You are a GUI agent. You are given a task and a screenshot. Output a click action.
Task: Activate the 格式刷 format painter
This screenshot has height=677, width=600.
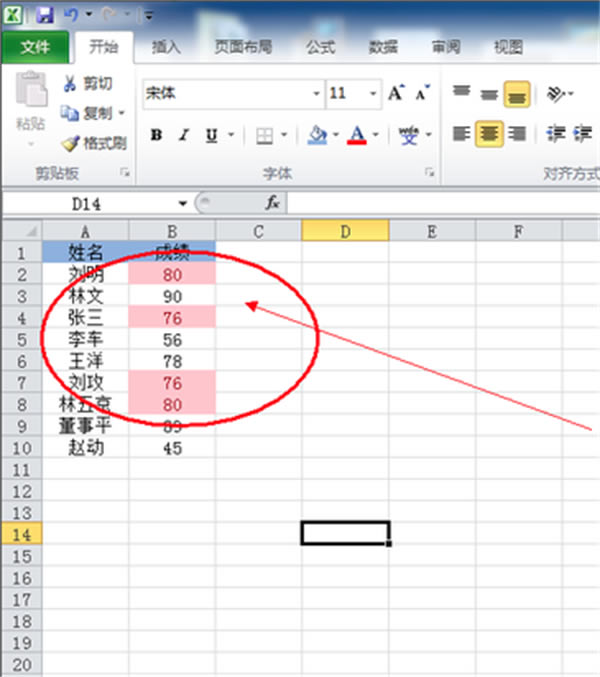coord(94,143)
